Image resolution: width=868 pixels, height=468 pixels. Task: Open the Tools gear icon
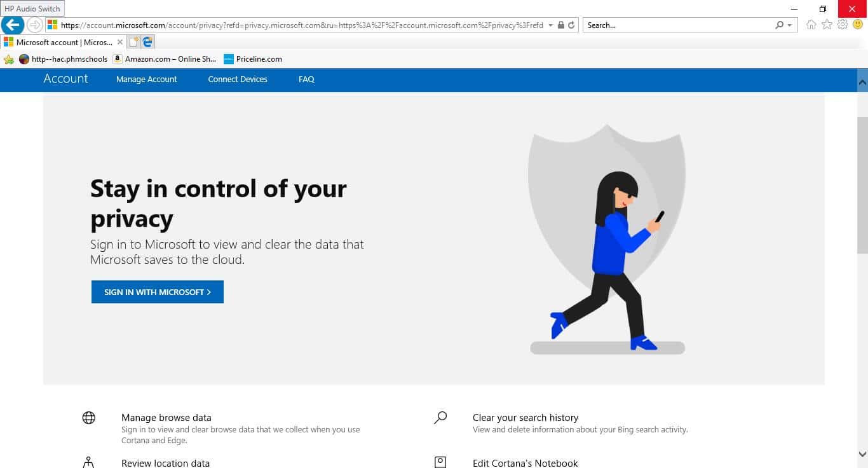tap(843, 25)
